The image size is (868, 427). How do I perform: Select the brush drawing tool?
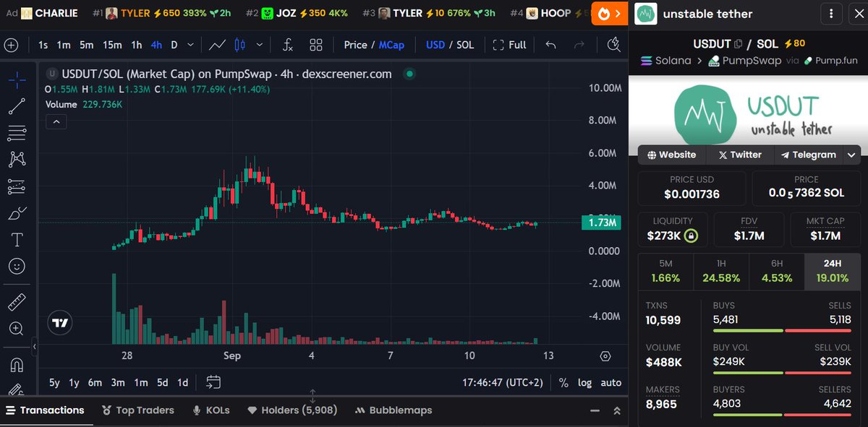tap(17, 213)
